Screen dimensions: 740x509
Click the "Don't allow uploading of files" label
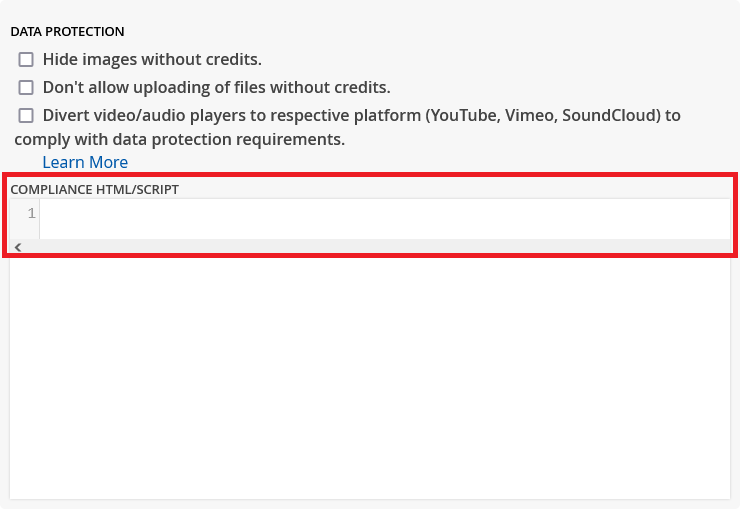pyautogui.click(x=216, y=88)
